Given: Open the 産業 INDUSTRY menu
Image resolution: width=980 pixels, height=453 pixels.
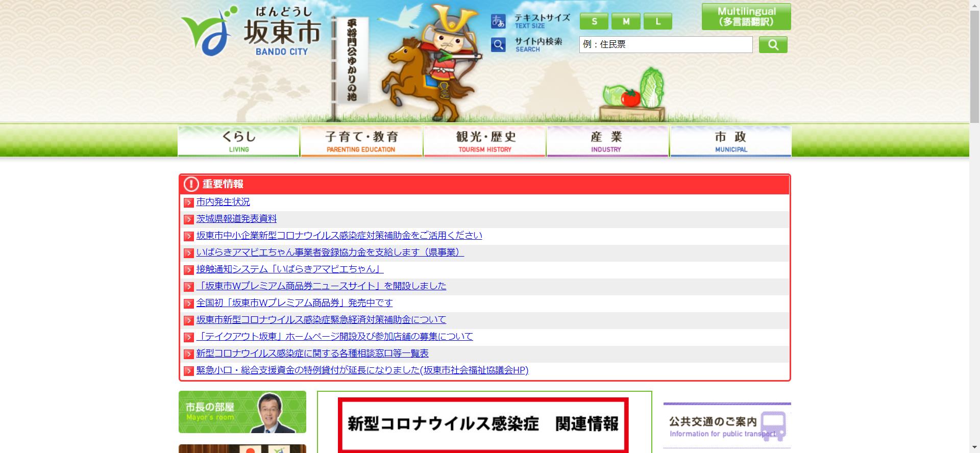Looking at the screenshot, I should pyautogui.click(x=607, y=141).
